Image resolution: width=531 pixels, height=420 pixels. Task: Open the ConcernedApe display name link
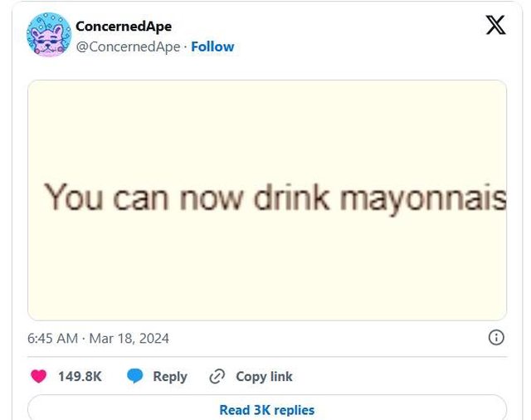point(124,26)
